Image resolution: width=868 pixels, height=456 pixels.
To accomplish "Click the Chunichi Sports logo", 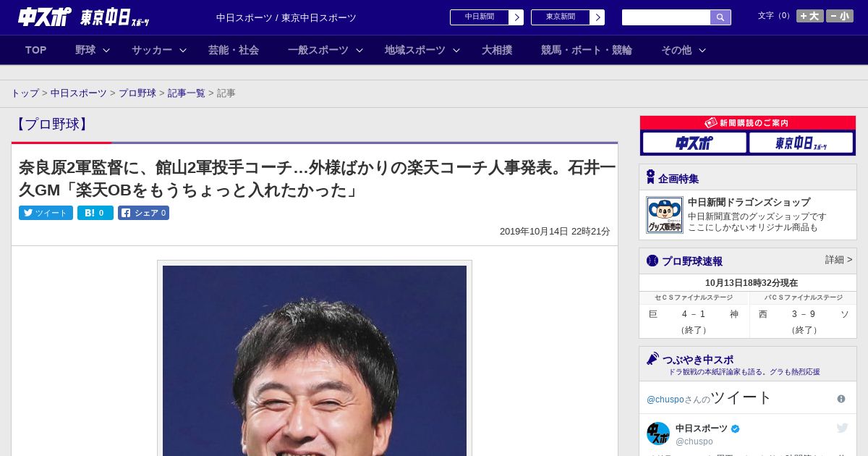I will click(44, 17).
